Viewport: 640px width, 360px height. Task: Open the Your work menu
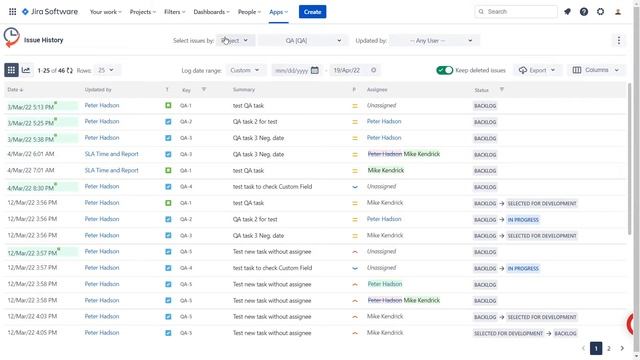coord(105,12)
